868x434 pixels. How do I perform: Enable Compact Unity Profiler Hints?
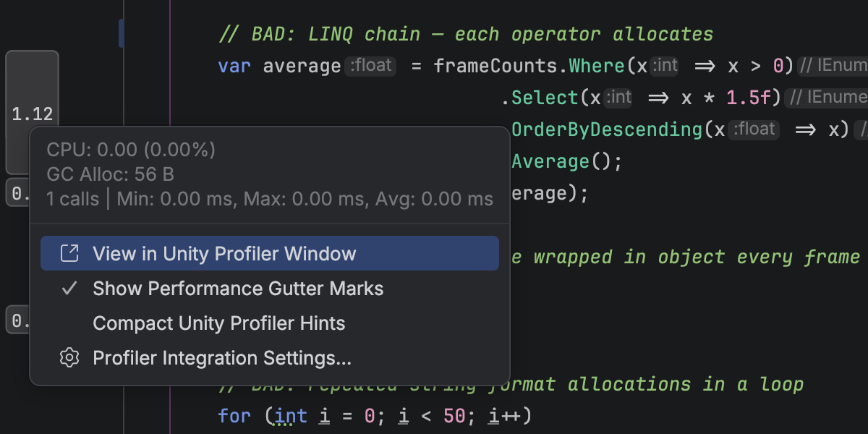pyautogui.click(x=218, y=323)
